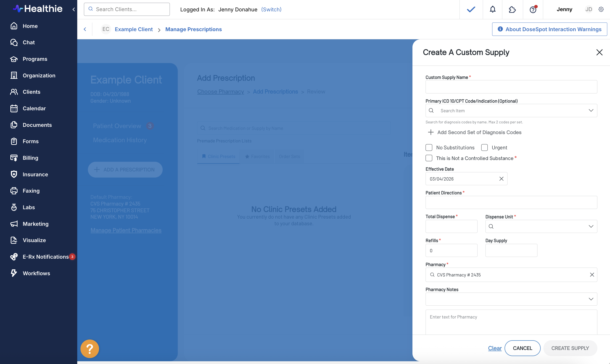Expand the Primary ICD 10 code search dropdown

(x=591, y=110)
